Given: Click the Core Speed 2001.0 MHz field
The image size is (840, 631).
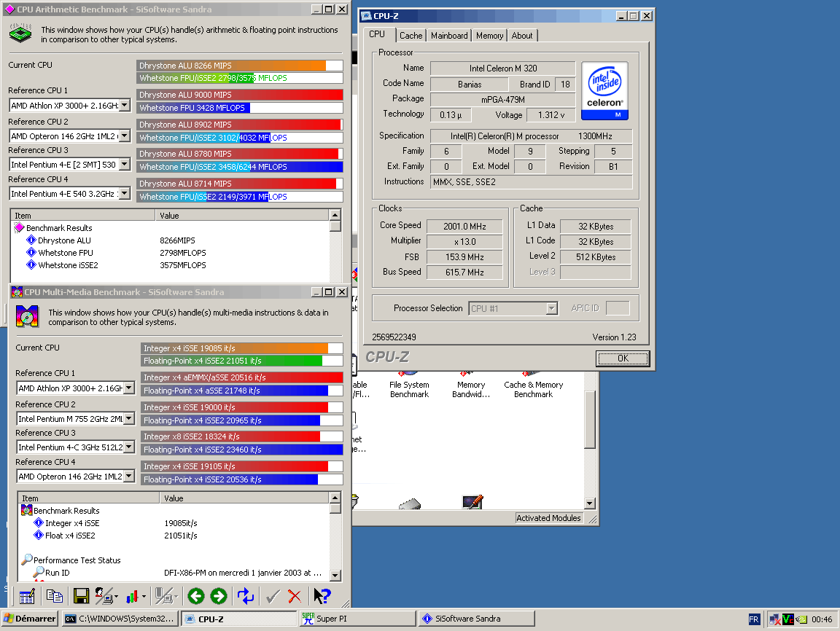Looking at the screenshot, I should (x=464, y=226).
